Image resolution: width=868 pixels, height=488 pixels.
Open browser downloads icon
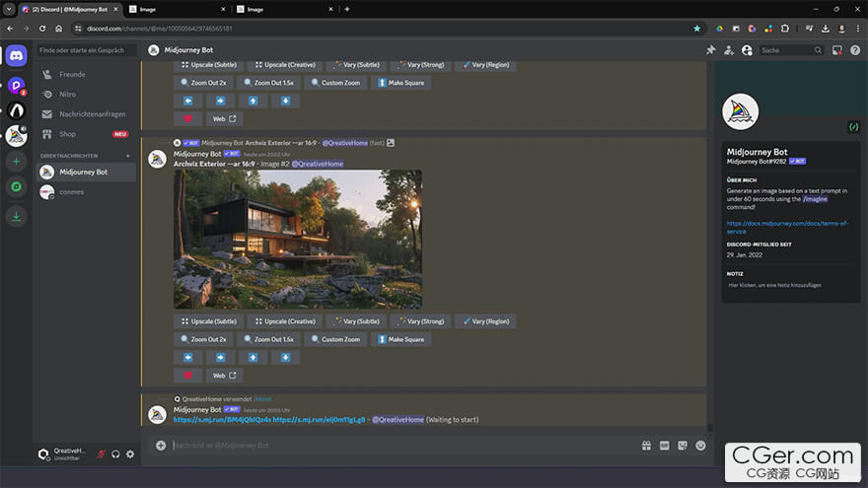coord(825,29)
